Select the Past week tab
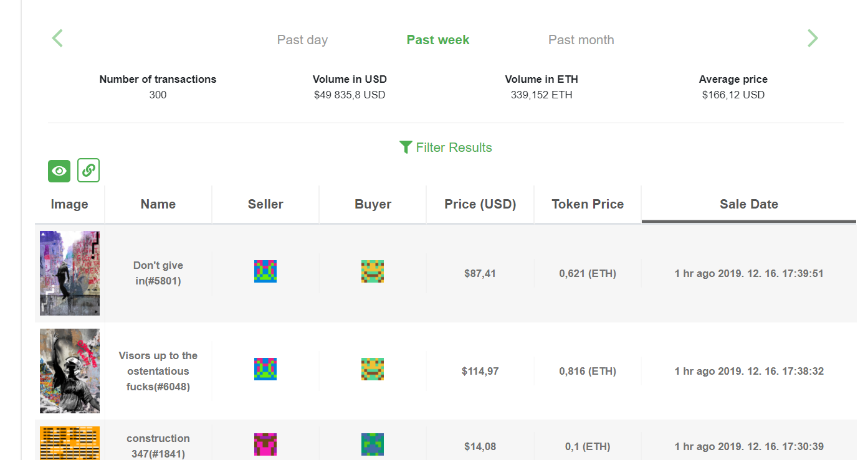Viewport: 868px width, 460px height. 438,40
